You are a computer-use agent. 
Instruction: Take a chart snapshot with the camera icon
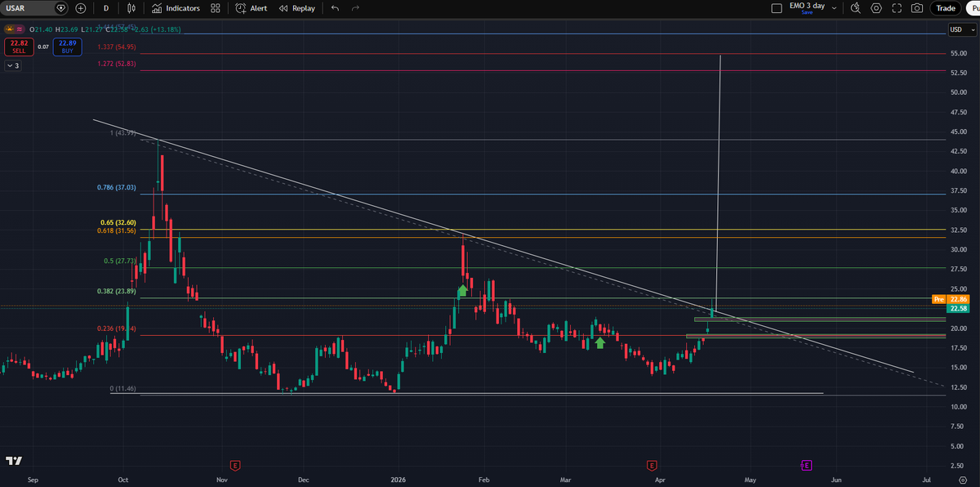(x=917, y=8)
